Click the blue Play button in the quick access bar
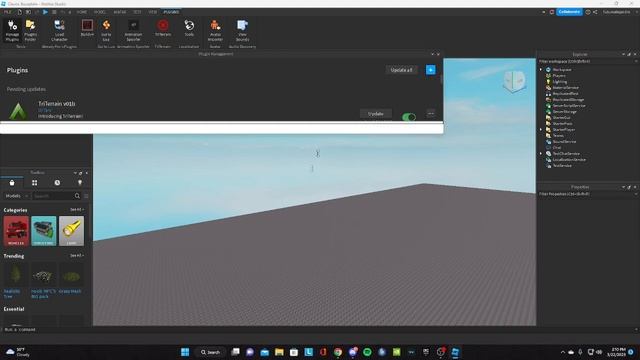The image size is (640, 360). click(x=45, y=12)
